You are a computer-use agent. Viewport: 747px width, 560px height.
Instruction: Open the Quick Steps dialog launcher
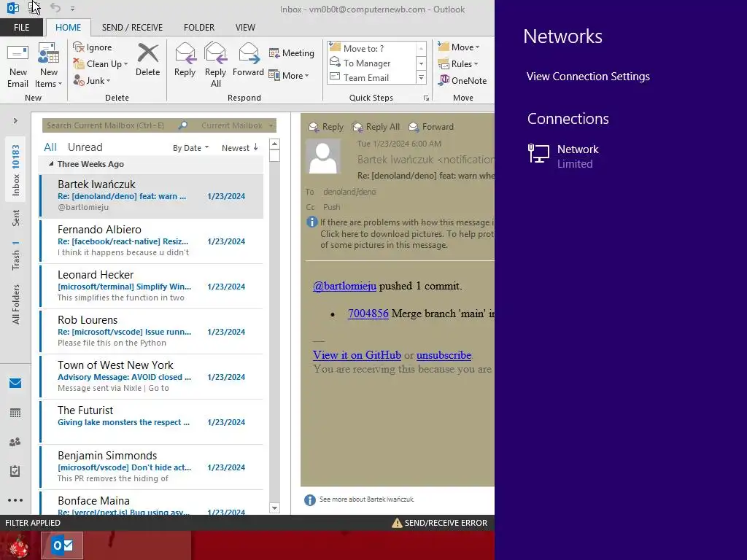point(426,98)
